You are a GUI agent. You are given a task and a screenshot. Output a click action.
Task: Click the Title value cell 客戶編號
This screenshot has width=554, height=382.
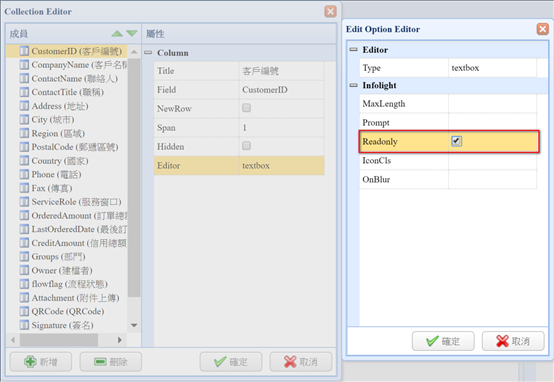point(281,71)
